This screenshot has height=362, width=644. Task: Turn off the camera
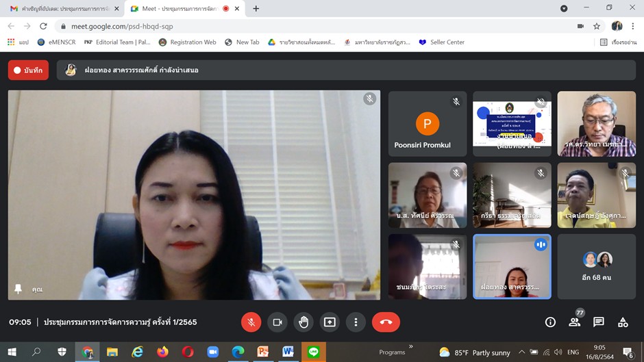pos(277,322)
